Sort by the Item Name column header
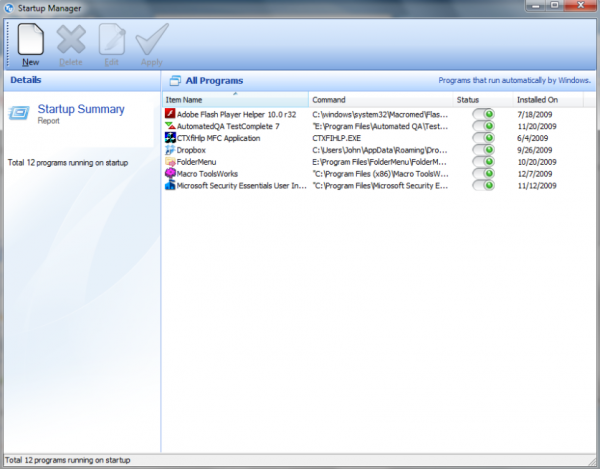The height and width of the screenshot is (469, 600). click(x=235, y=99)
